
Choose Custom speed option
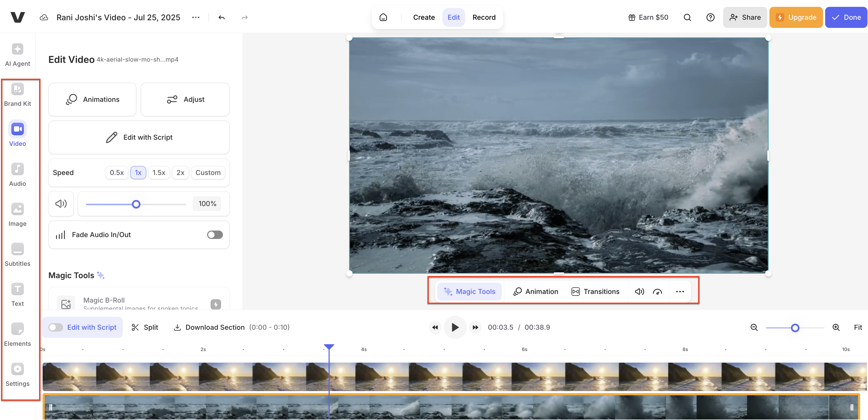(x=208, y=173)
